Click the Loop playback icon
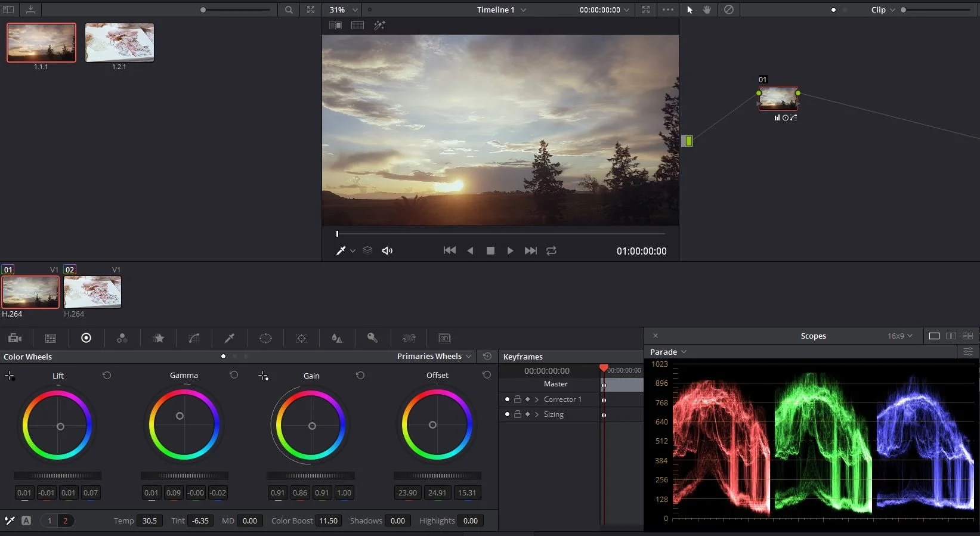The image size is (980, 536). [551, 250]
